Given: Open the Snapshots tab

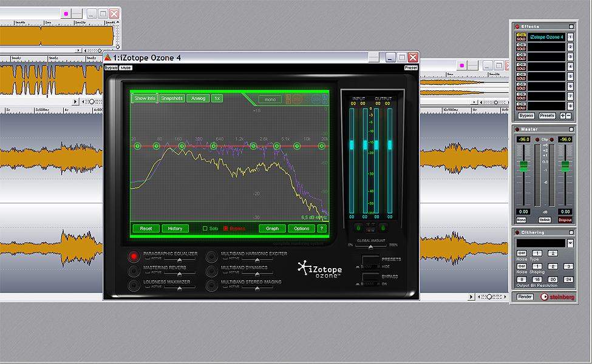Looking at the screenshot, I should (172, 98).
